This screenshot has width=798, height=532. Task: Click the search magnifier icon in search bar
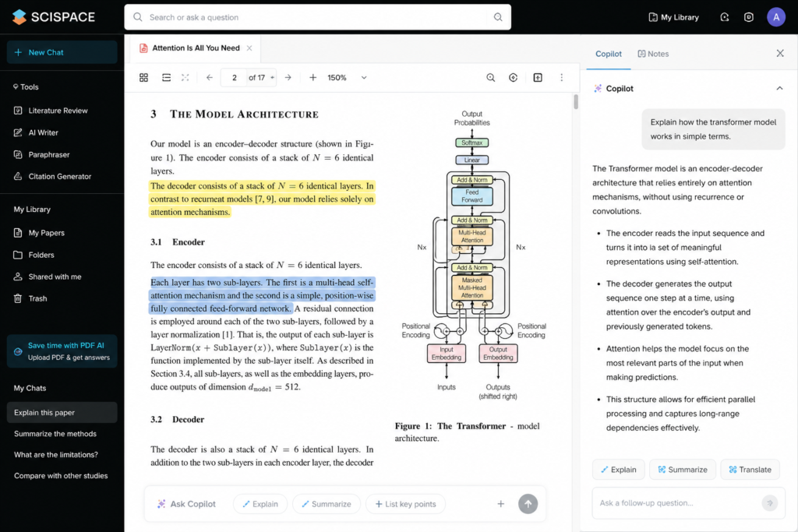click(138, 17)
